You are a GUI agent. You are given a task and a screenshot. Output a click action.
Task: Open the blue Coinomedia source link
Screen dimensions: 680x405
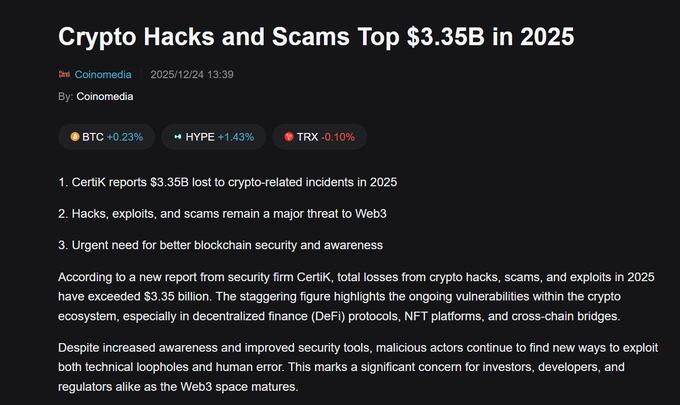tap(105, 74)
